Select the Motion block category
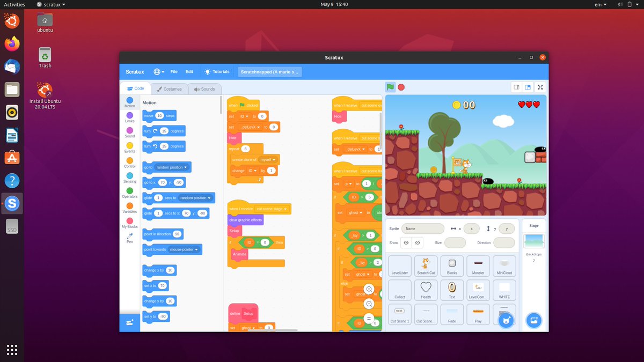 coord(130,102)
